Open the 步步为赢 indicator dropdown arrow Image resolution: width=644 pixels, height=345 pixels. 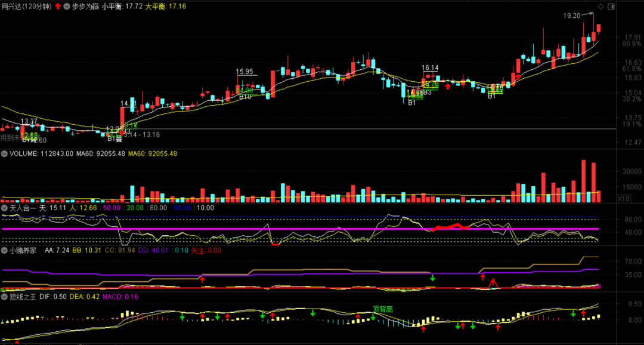[66, 6]
